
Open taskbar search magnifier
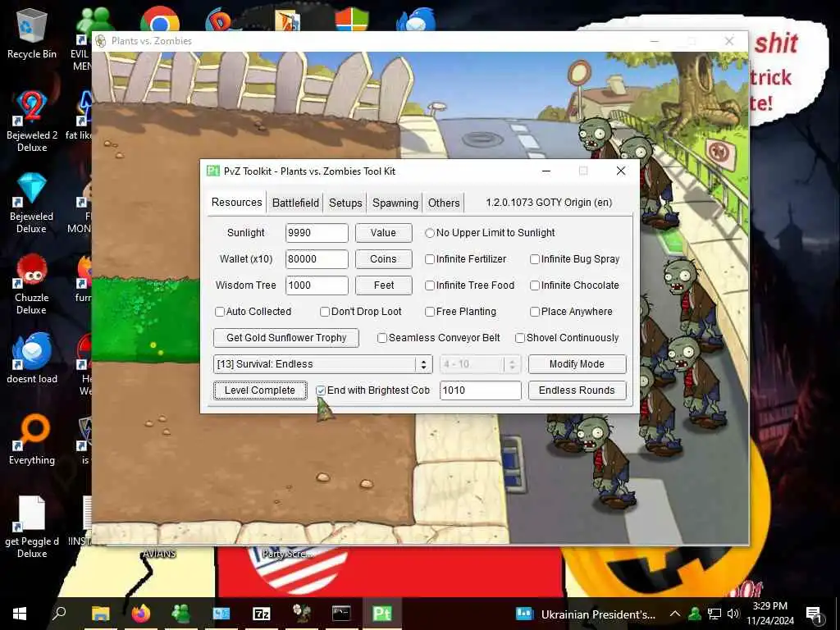pyautogui.click(x=59, y=614)
